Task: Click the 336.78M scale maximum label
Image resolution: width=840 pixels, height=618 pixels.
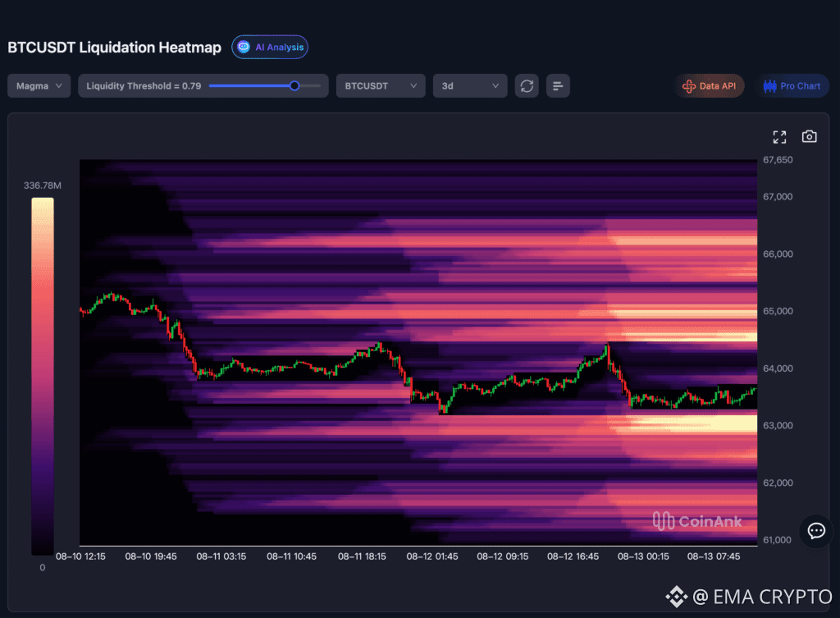Action: tap(43, 185)
